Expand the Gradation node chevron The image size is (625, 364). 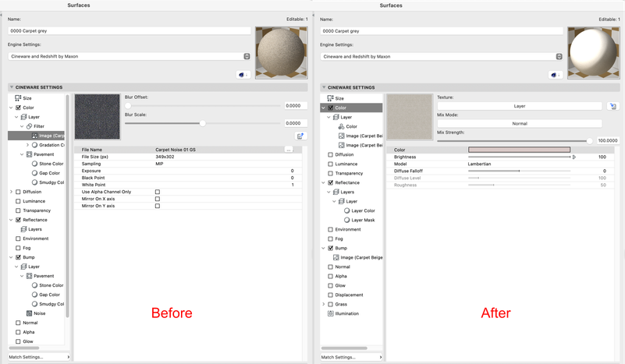pyautogui.click(x=27, y=145)
